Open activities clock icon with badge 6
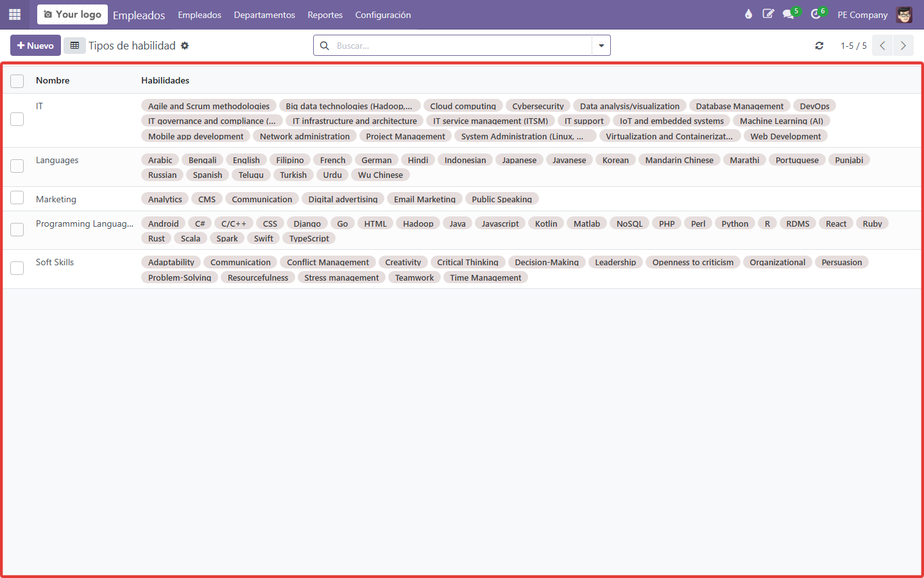The image size is (924, 578). 817,14
